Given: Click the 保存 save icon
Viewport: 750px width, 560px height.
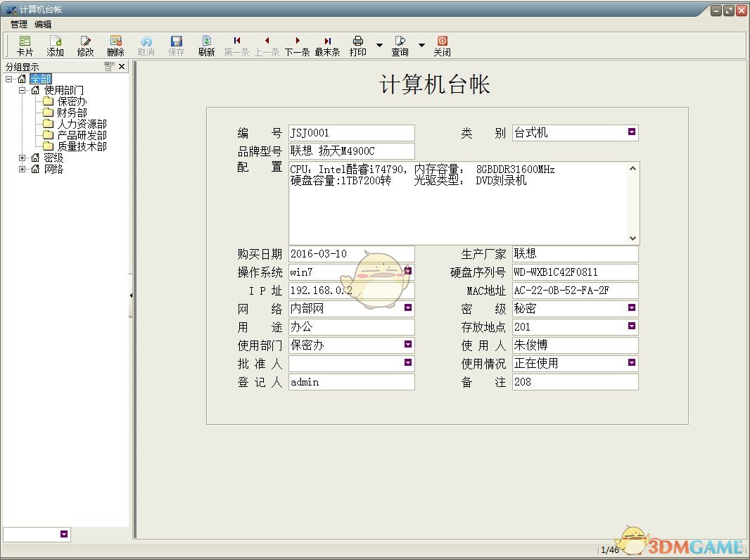Looking at the screenshot, I should 176,46.
